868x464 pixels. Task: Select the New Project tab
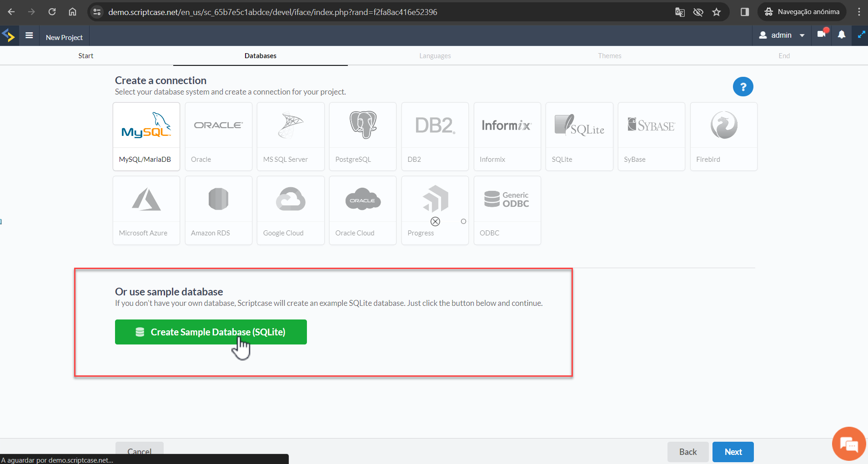pos(64,37)
